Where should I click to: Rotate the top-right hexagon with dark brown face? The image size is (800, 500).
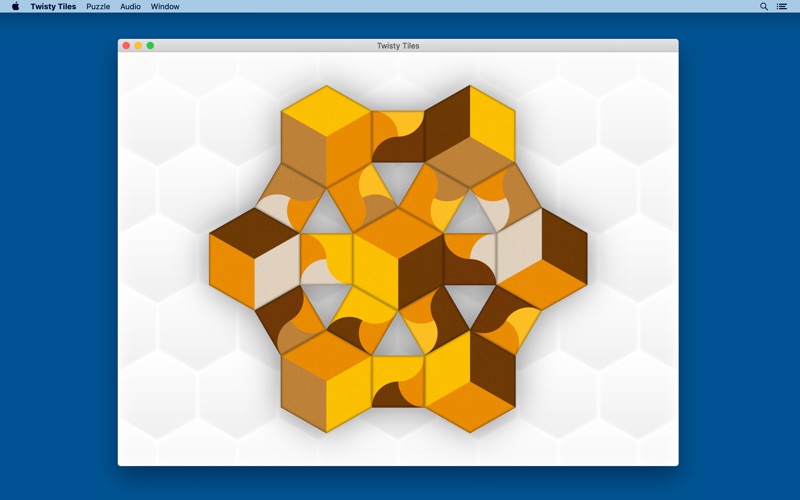tap(469, 136)
